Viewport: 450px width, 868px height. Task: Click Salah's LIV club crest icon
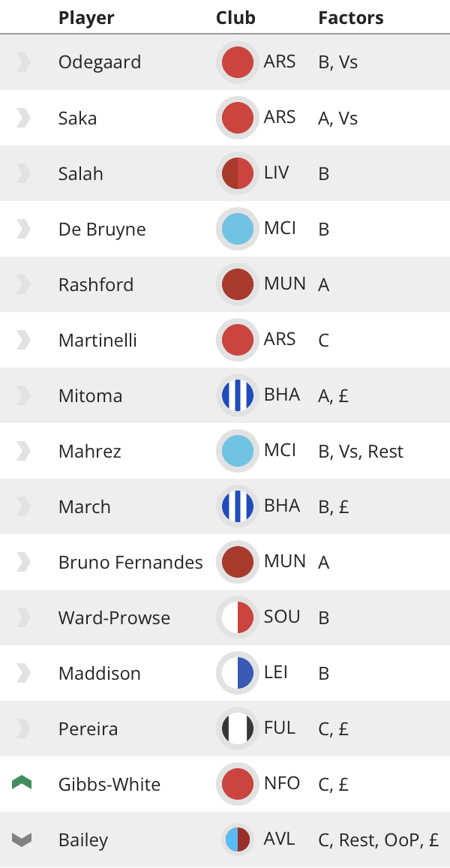pos(237,173)
